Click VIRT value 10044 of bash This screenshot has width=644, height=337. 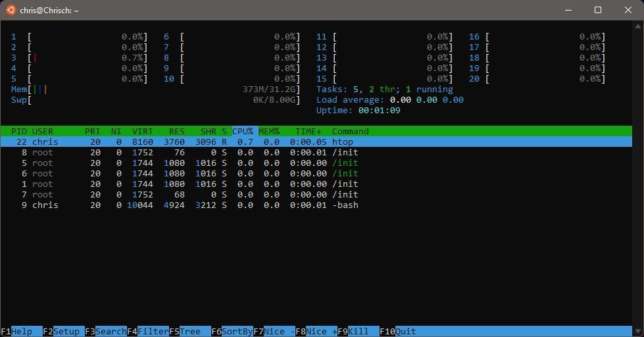[x=140, y=205]
